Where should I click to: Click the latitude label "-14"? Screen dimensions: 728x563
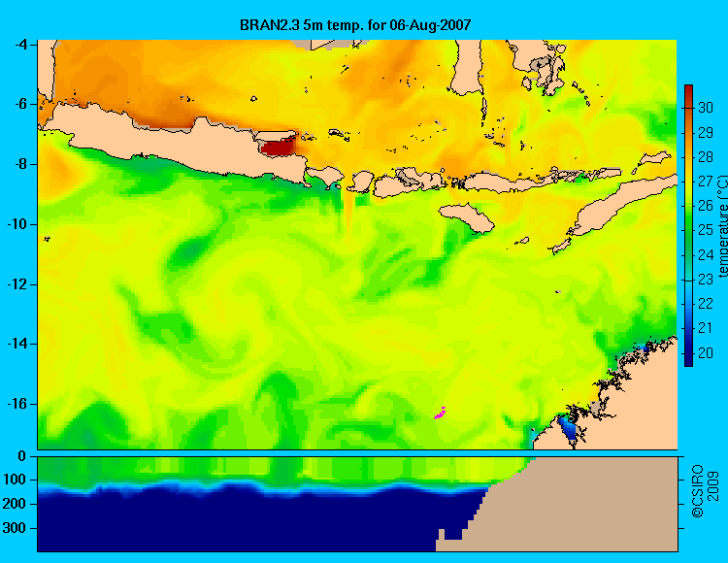pos(18,344)
